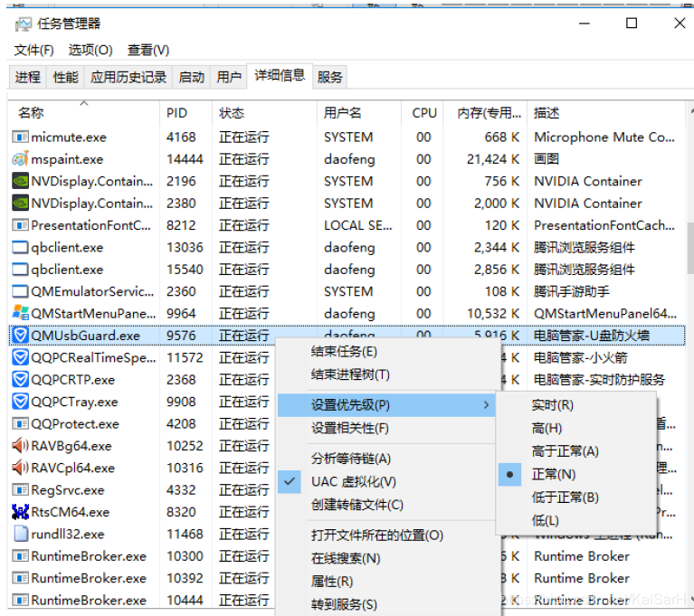Click the micmute.exe process icon

(20, 137)
